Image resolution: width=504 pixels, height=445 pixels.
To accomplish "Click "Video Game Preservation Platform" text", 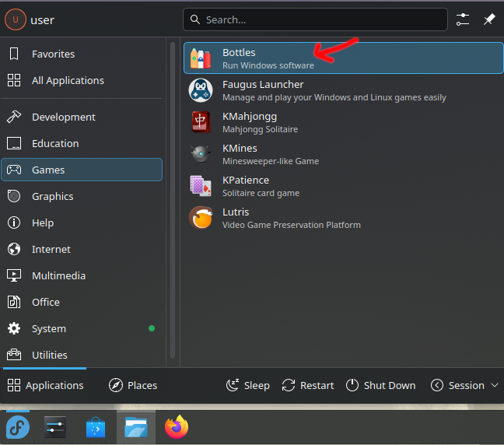I will 292,225.
